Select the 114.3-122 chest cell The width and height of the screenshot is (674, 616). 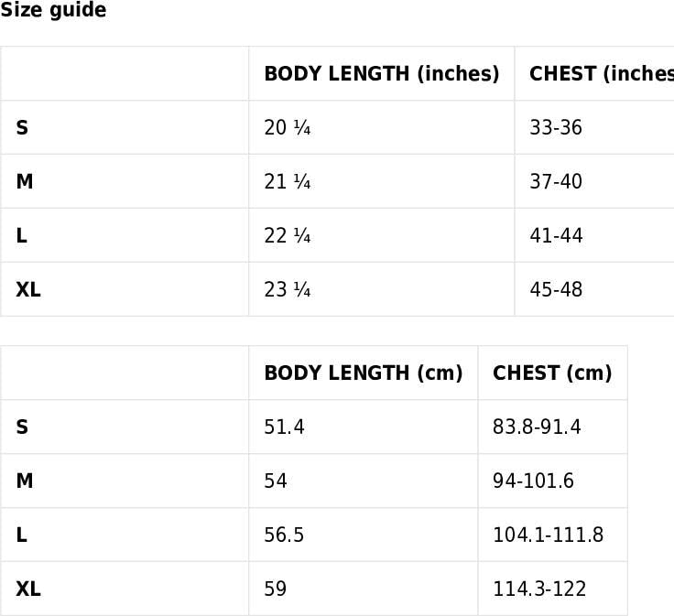tap(553, 589)
